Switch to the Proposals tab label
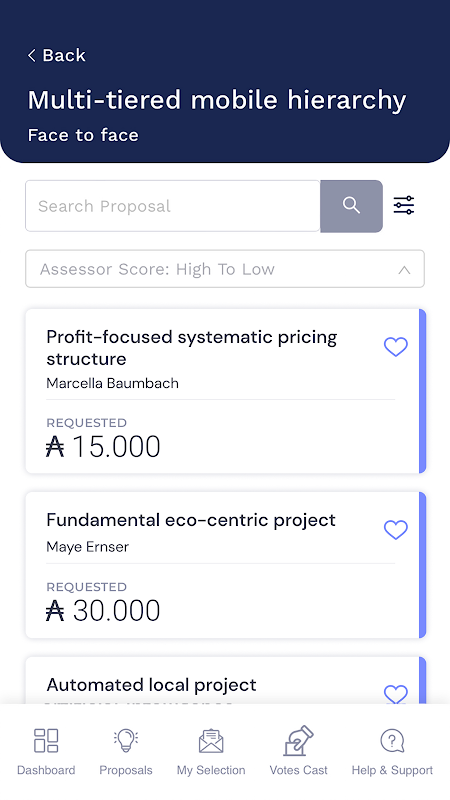Screen dimensions: 450x800 [126, 770]
